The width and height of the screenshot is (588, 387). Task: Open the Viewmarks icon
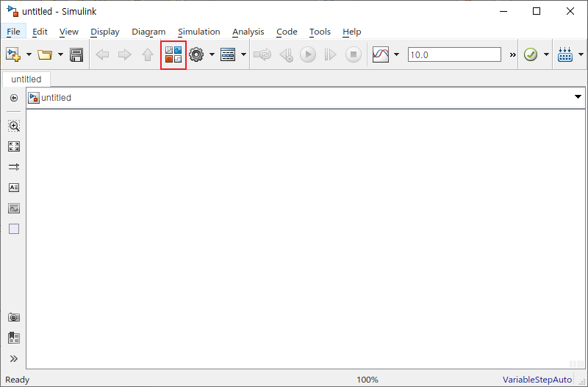(14, 338)
